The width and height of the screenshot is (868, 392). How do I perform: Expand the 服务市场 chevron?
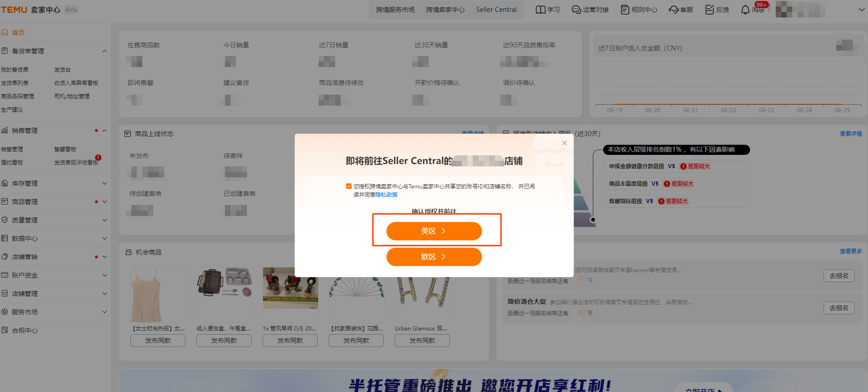(105, 312)
